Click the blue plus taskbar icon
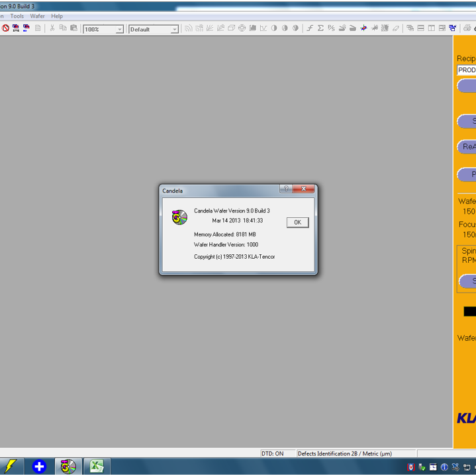The image size is (476, 476). click(39, 466)
